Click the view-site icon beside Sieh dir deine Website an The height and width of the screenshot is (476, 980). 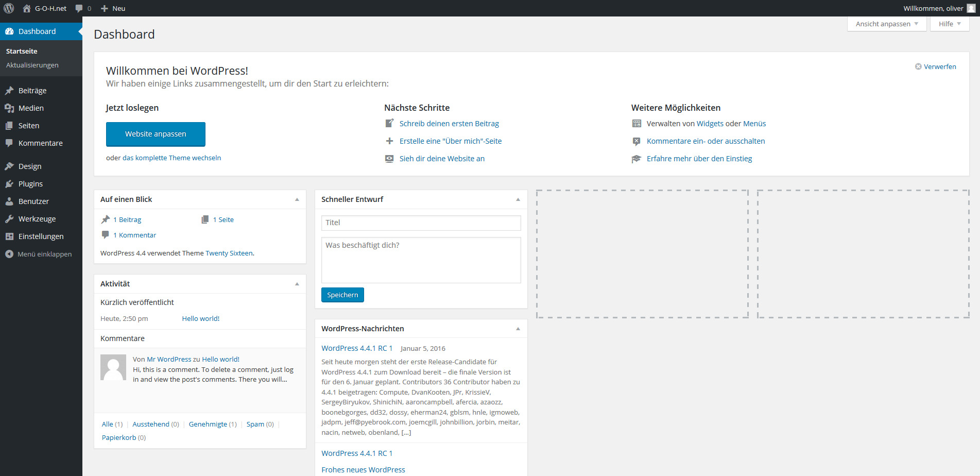click(390, 159)
